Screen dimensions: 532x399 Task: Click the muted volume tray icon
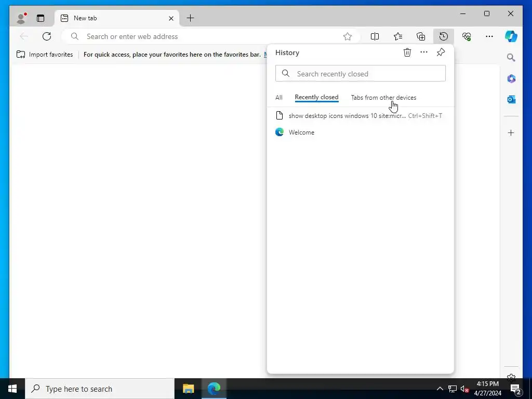(x=464, y=389)
